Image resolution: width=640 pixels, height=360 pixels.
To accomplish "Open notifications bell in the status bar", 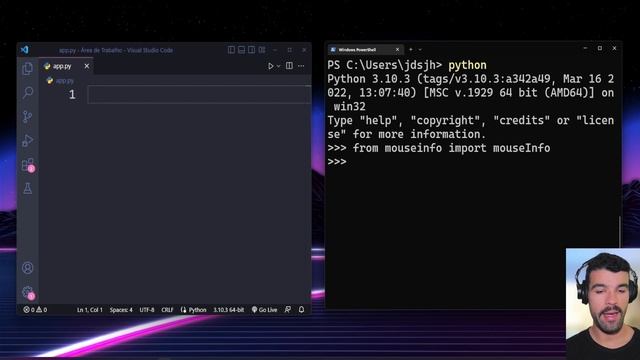I will [301, 310].
